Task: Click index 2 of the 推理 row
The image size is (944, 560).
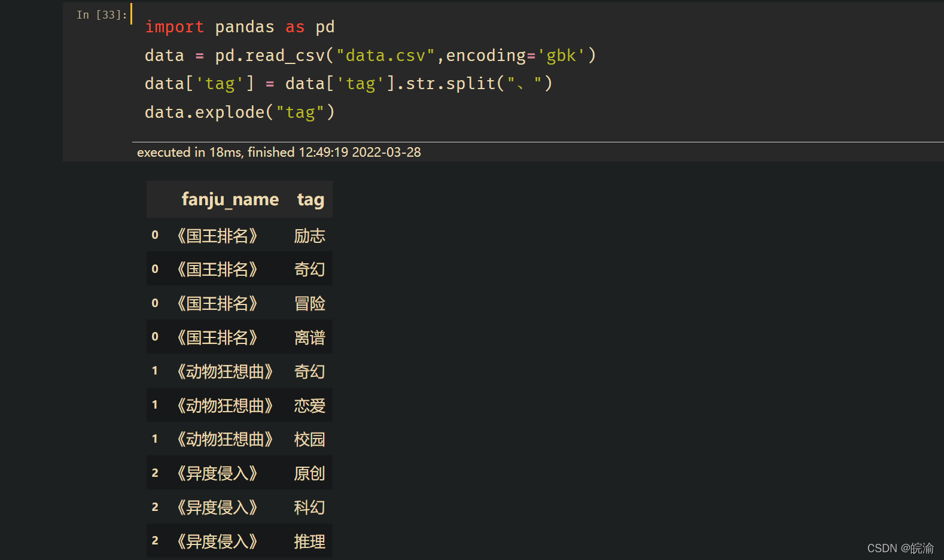Action: [155, 541]
